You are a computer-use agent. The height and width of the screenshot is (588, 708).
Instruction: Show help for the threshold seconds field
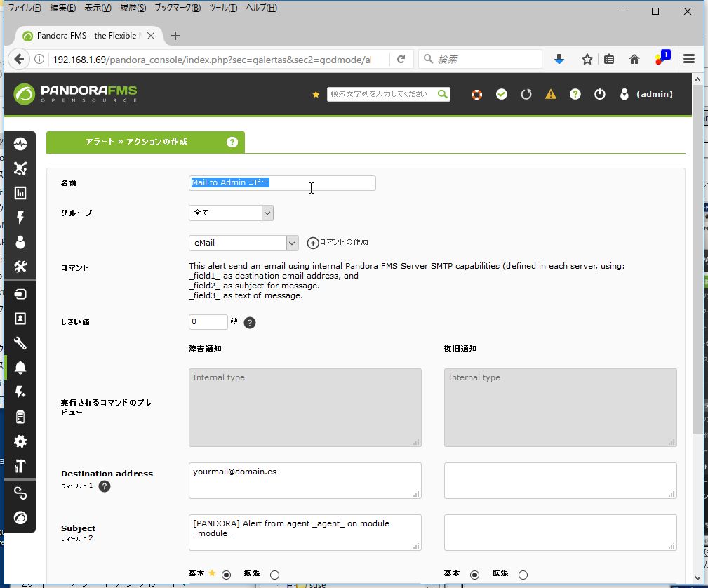pos(250,323)
